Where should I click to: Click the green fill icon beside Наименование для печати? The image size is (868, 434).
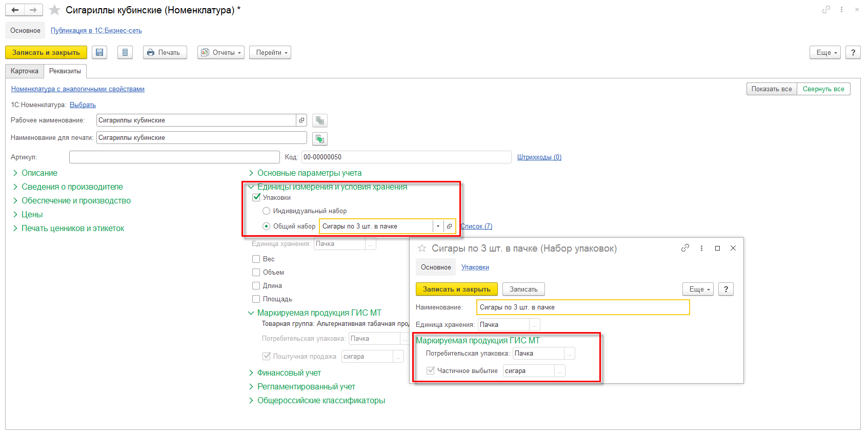coord(320,138)
